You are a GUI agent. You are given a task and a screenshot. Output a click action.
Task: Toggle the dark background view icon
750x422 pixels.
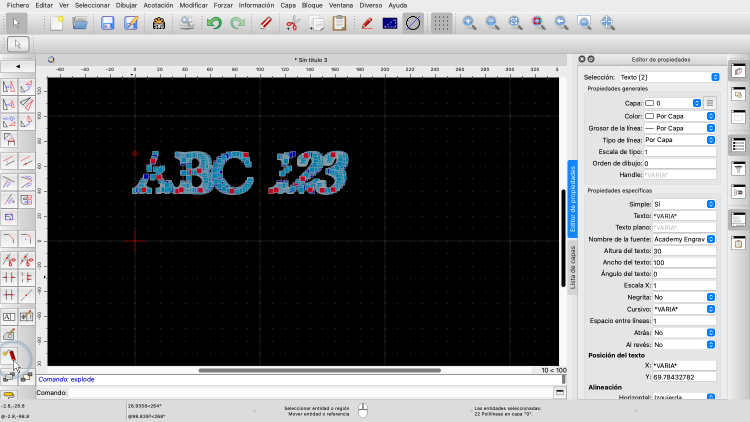pos(390,23)
